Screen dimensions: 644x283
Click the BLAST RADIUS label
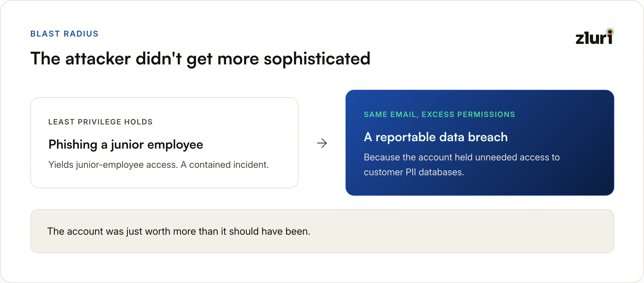pos(64,34)
